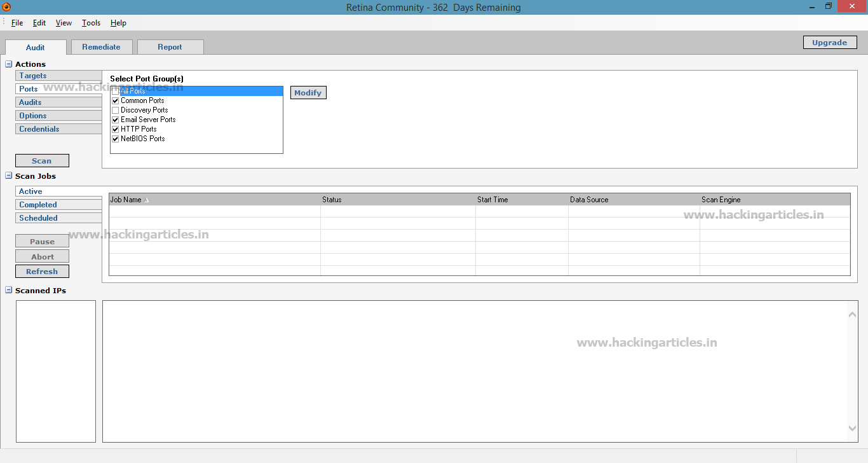Sort by the Start Time column header
The height and width of the screenshot is (463, 868).
point(522,200)
